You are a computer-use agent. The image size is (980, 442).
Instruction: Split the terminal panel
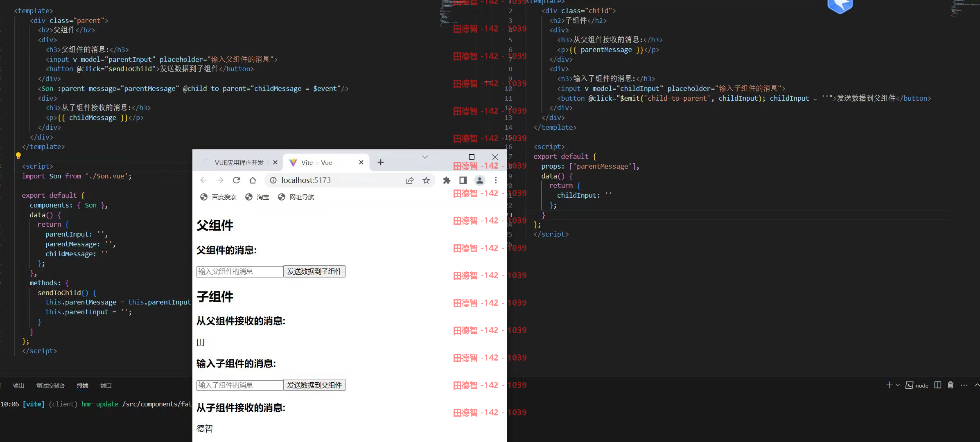[938, 385]
